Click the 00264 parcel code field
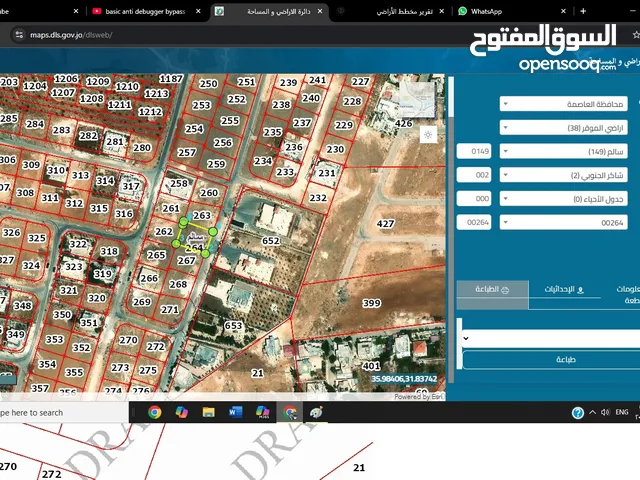 (x=474, y=222)
